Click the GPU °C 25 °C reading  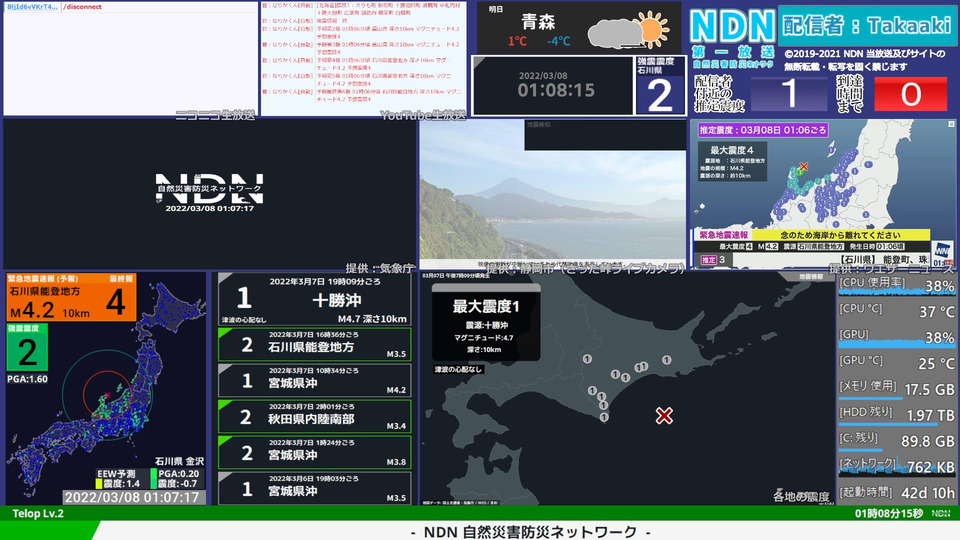click(896, 363)
